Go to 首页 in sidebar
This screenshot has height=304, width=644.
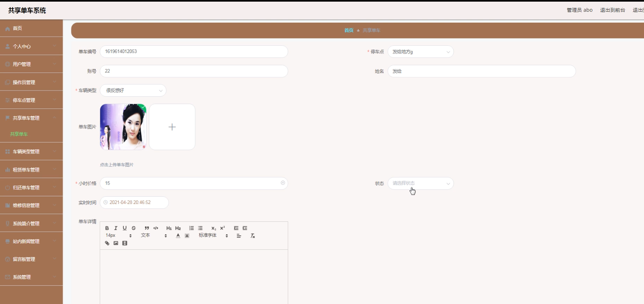coord(31,28)
